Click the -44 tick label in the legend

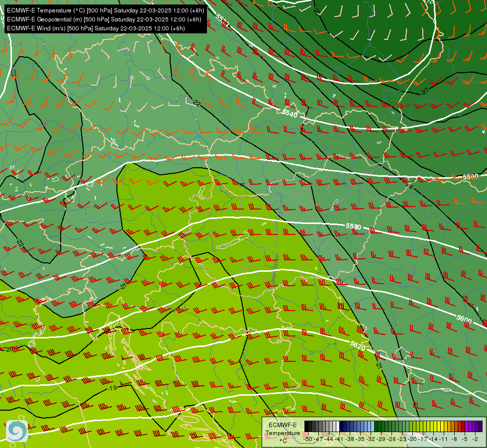pyautogui.click(x=329, y=439)
